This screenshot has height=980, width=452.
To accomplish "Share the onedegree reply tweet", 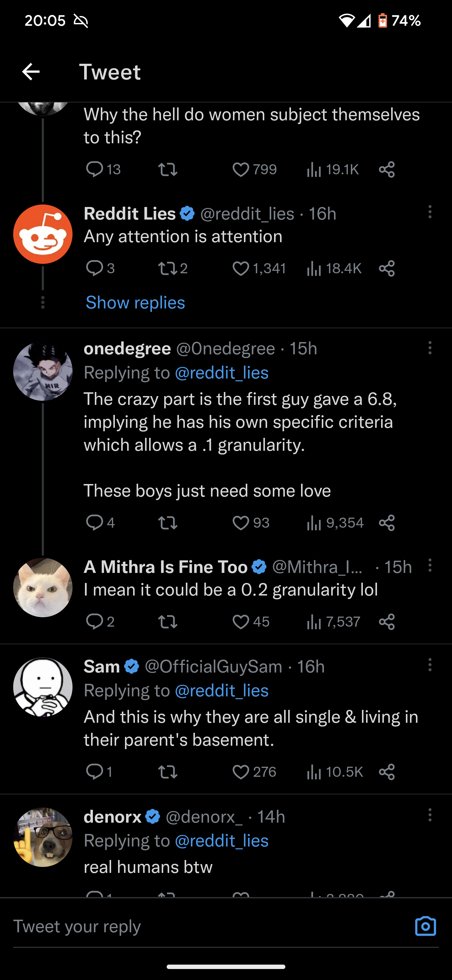I will click(387, 523).
